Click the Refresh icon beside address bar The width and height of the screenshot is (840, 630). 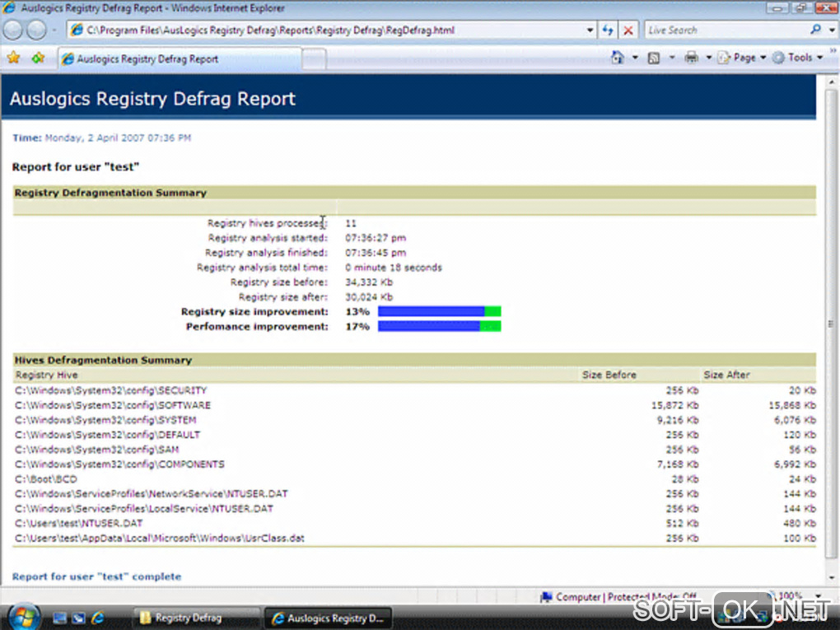[x=608, y=30]
